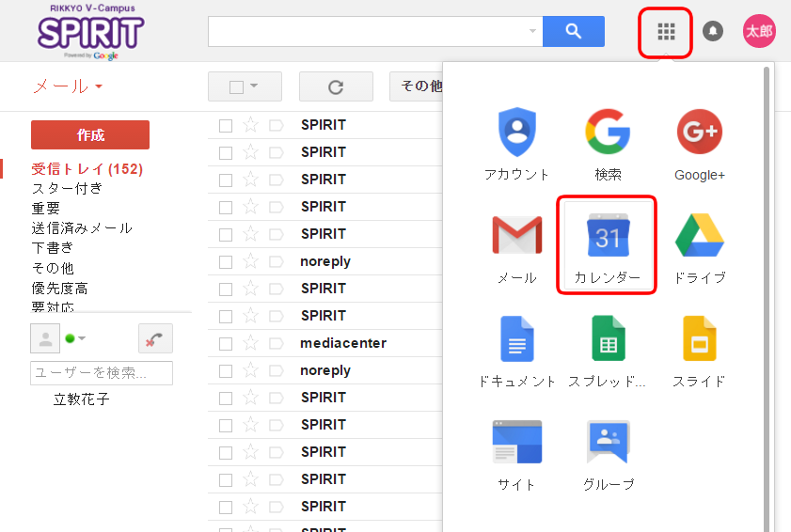Open the アカウント app
Viewport: 791px width, 532px height.
[516, 144]
